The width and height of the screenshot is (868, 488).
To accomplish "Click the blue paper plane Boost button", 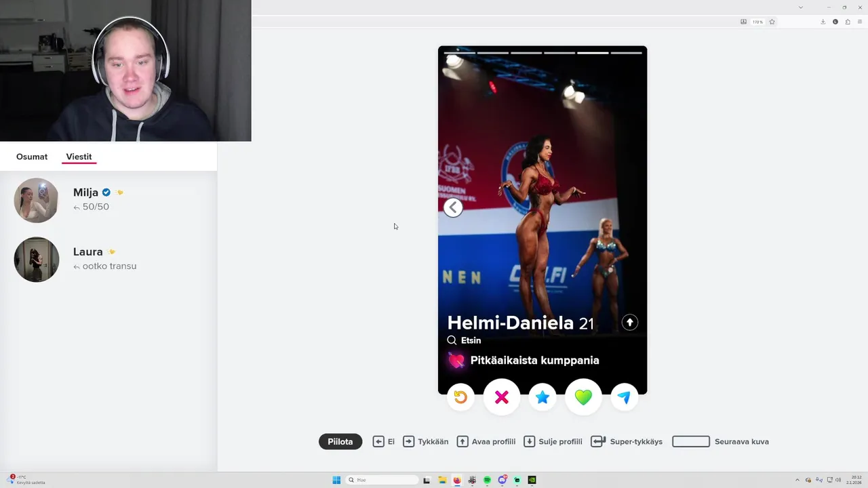I will pyautogui.click(x=625, y=397).
